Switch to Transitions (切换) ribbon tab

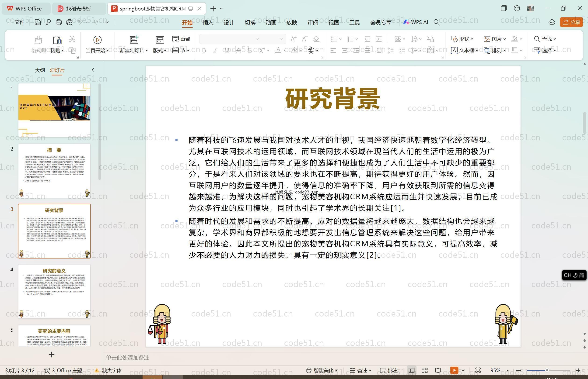(250, 23)
